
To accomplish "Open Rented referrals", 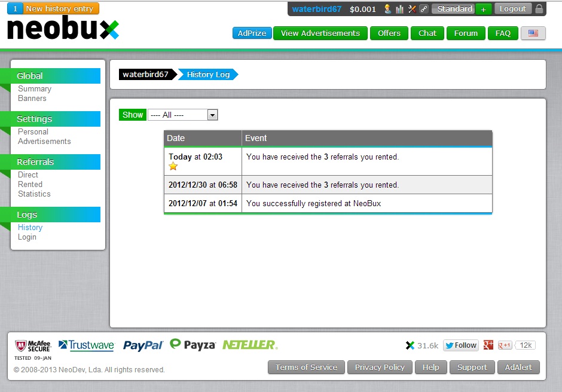I will click(30, 184).
